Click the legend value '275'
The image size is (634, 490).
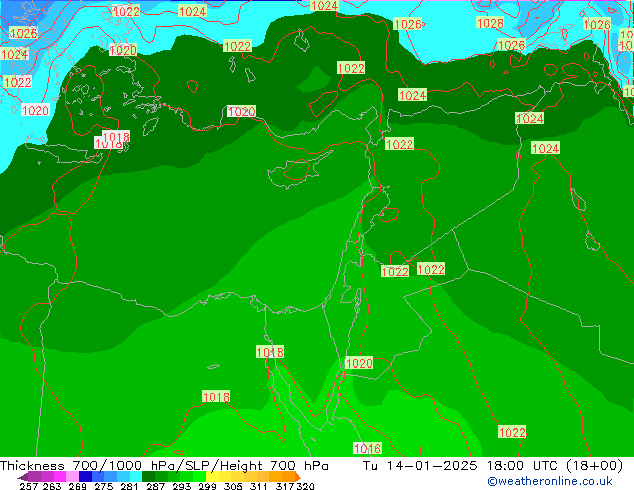(104, 486)
